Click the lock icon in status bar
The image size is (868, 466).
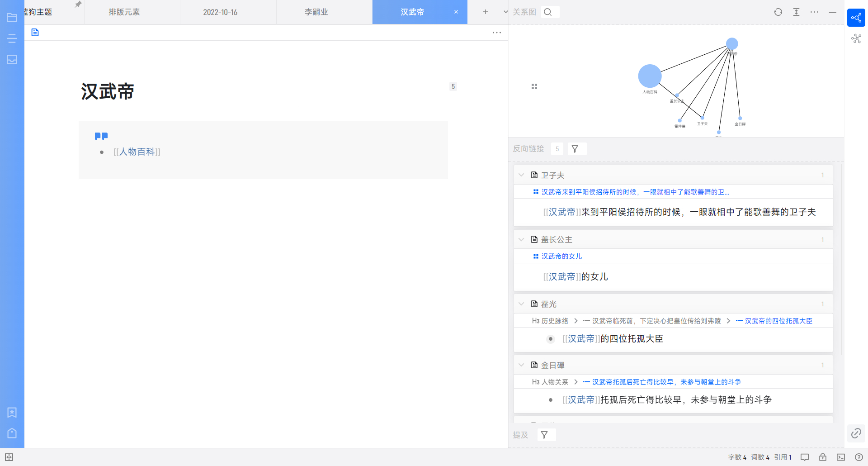823,457
